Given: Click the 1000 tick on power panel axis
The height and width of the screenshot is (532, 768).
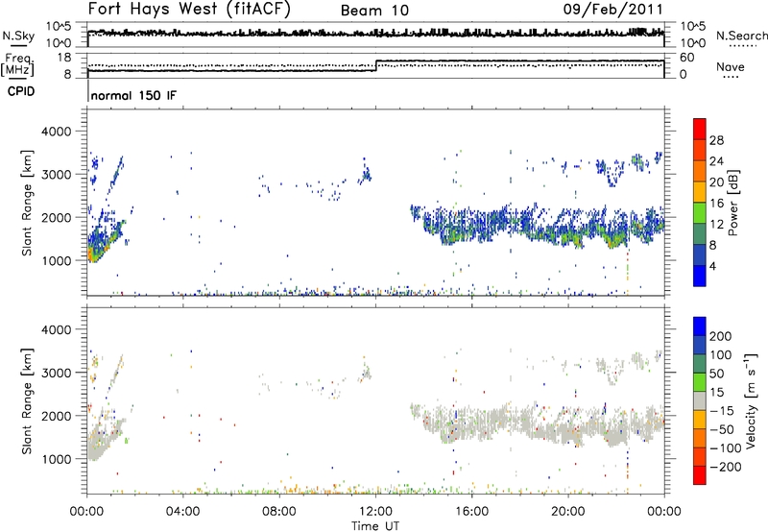Looking at the screenshot, I should click(x=56, y=260).
